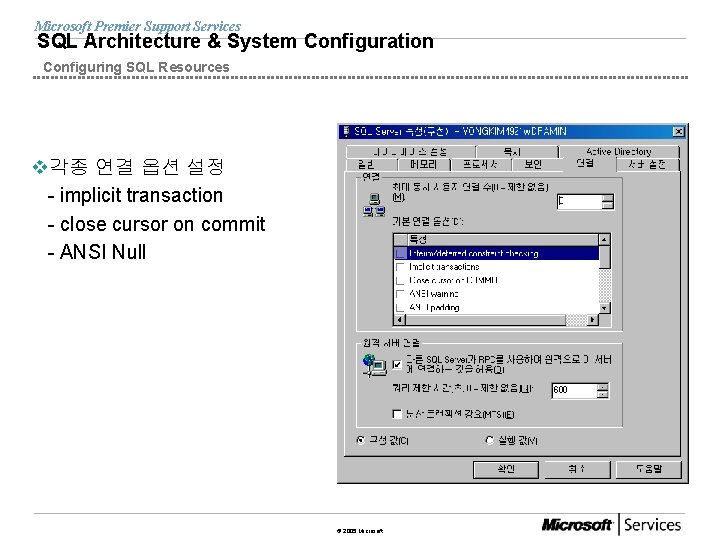Select the Implicit transactions row text
Screen dimensions: 720x540
pos(444,267)
